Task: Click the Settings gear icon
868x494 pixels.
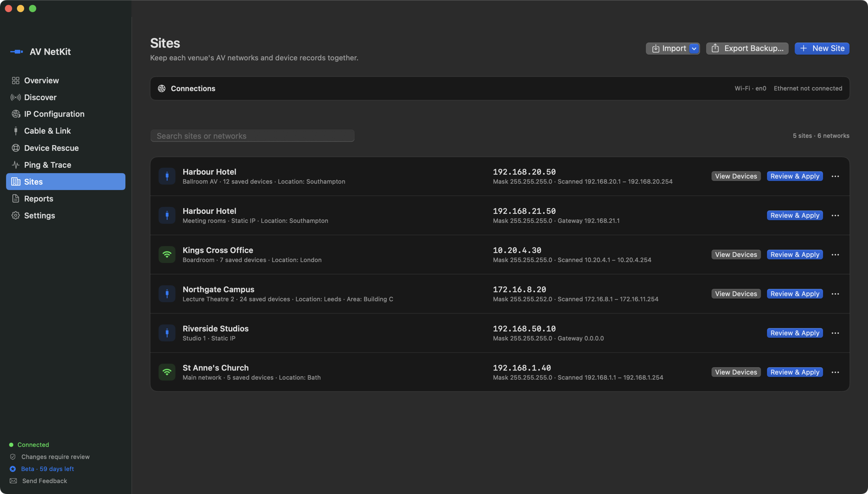Action: (16, 215)
